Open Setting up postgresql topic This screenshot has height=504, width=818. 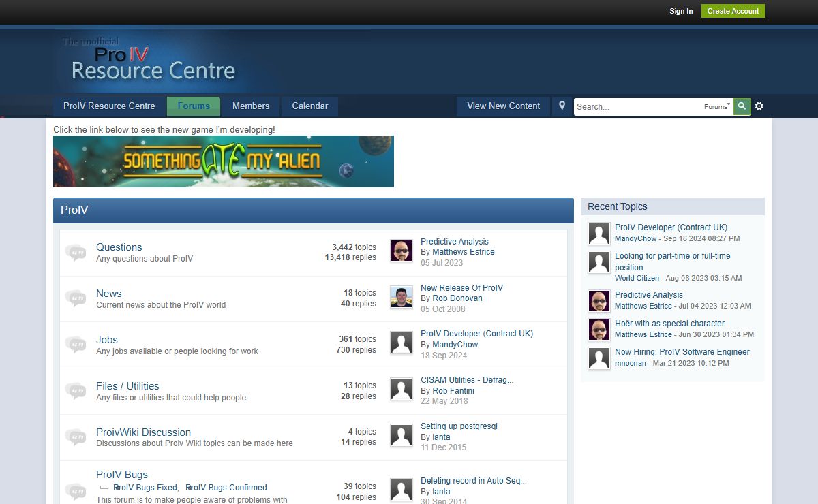459,426
